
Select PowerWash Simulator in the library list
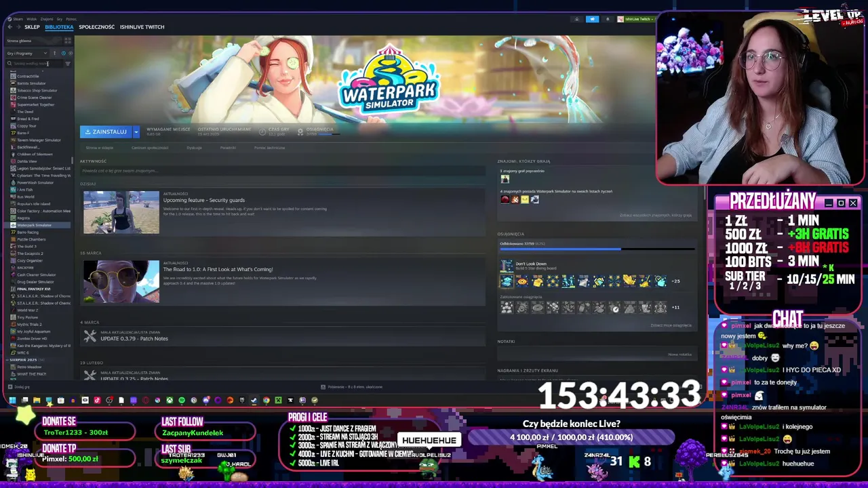35,182
